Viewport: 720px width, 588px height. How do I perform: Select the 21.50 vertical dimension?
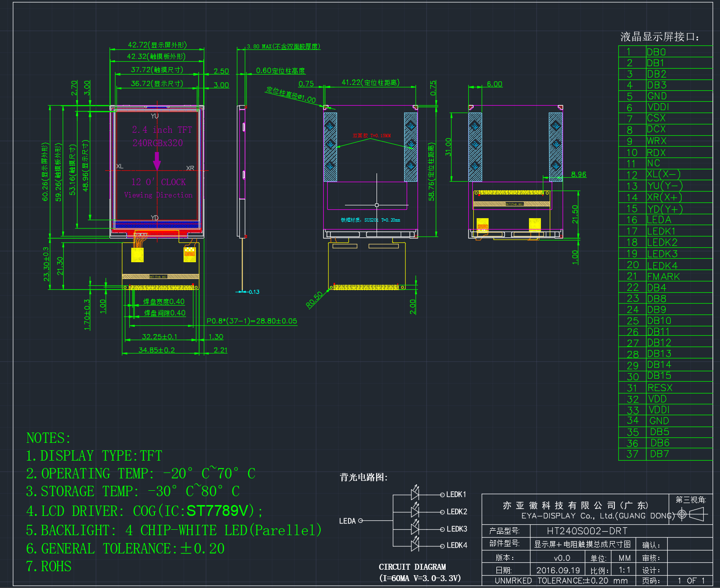click(575, 214)
